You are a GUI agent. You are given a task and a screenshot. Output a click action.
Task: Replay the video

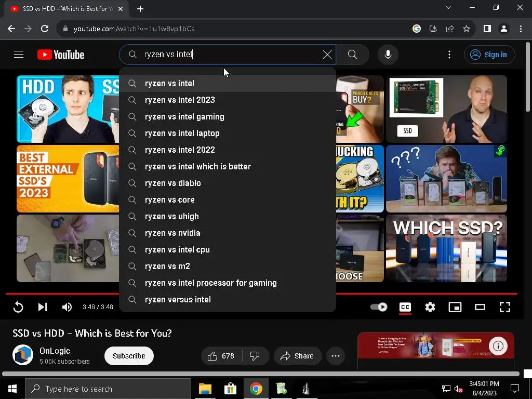click(x=18, y=307)
